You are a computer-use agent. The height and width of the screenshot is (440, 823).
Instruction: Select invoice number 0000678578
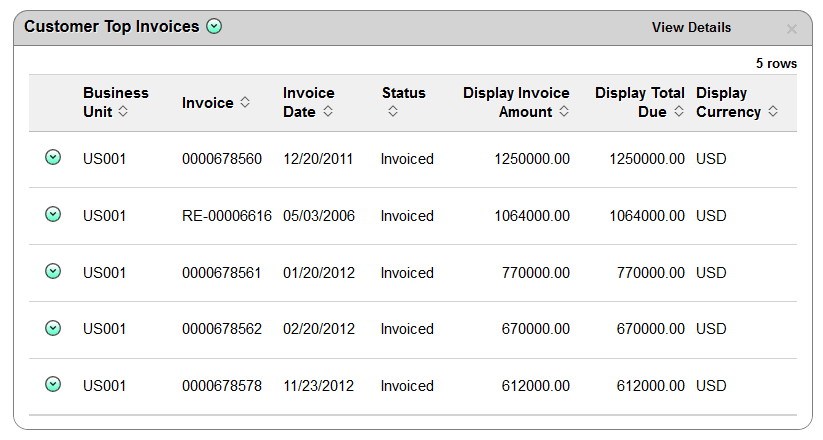click(221, 386)
